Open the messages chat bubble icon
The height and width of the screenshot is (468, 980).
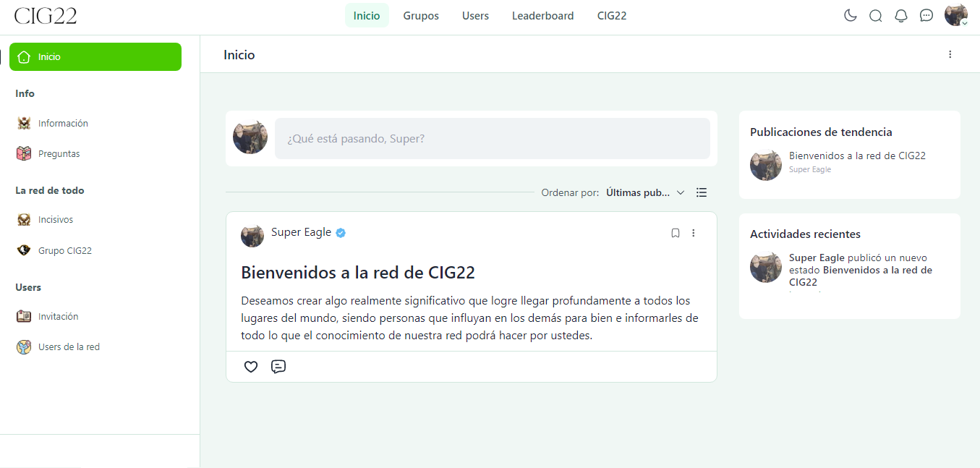(926, 16)
